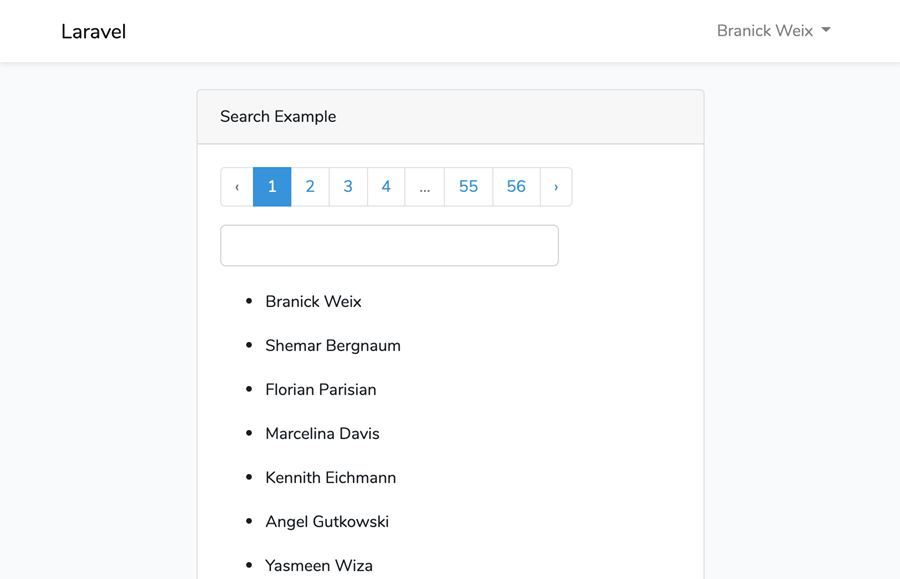Click the Search Example card header
The width and height of the screenshot is (900, 579).
click(450, 117)
